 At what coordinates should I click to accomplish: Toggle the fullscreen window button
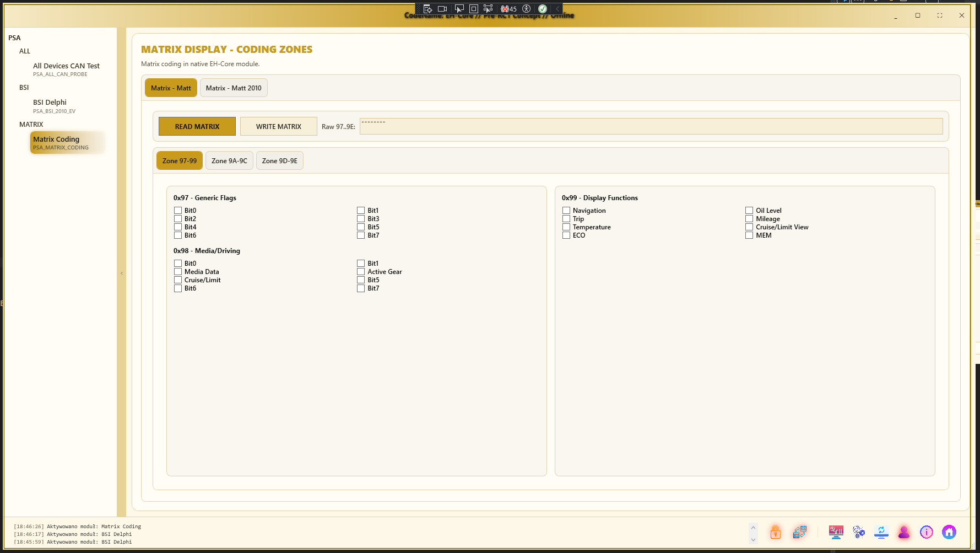pyautogui.click(x=940, y=15)
